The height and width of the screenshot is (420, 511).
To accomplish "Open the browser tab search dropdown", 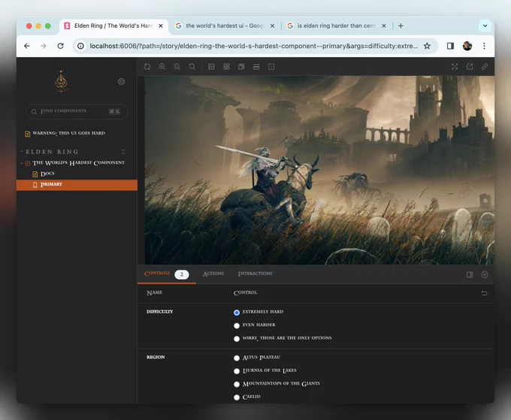I will (x=485, y=26).
